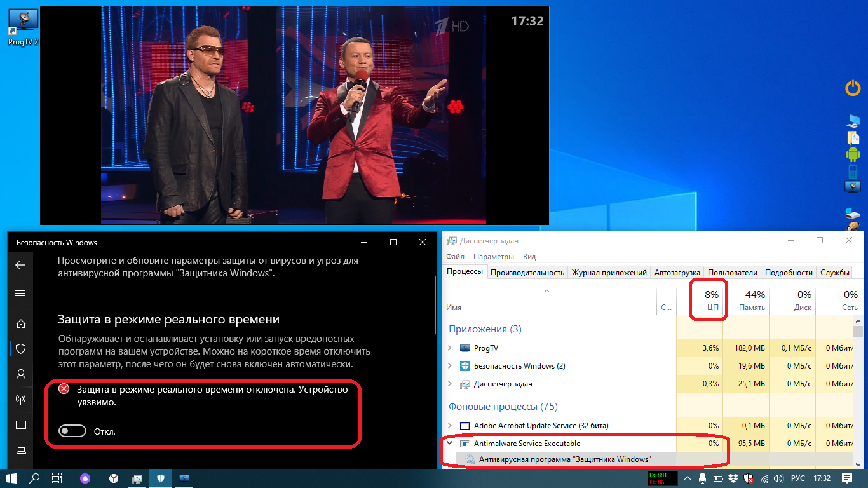Collapse the Antimalware Service Executable entry
Image resolution: width=868 pixels, height=488 pixels.
(x=450, y=444)
